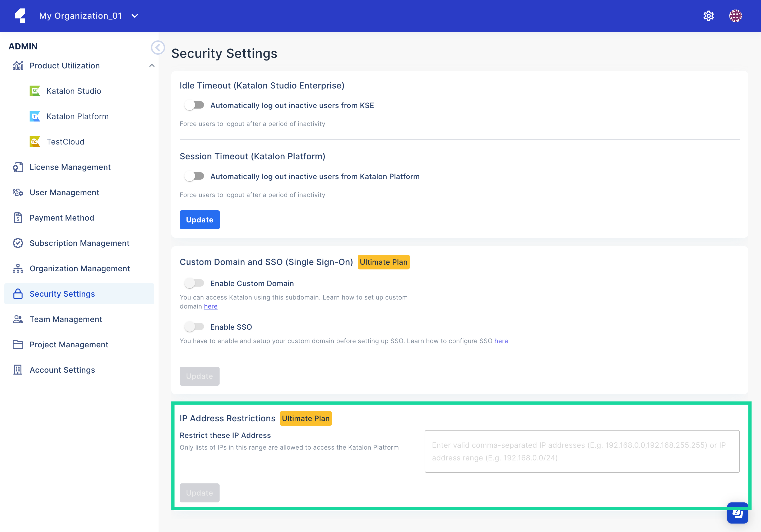The width and height of the screenshot is (761, 532).
Task: Go to Subscription Management
Action: pos(79,243)
